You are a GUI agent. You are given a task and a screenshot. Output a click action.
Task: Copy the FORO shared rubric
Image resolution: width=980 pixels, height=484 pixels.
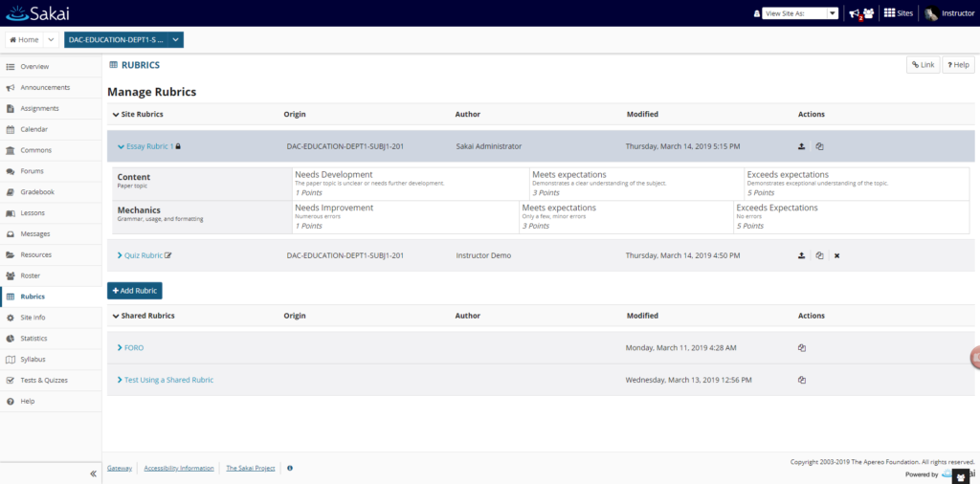click(802, 348)
